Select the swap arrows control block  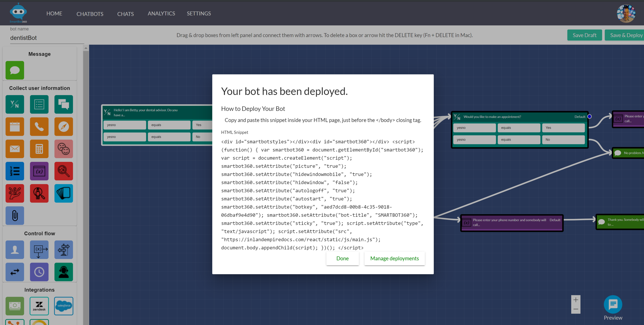tap(15, 272)
